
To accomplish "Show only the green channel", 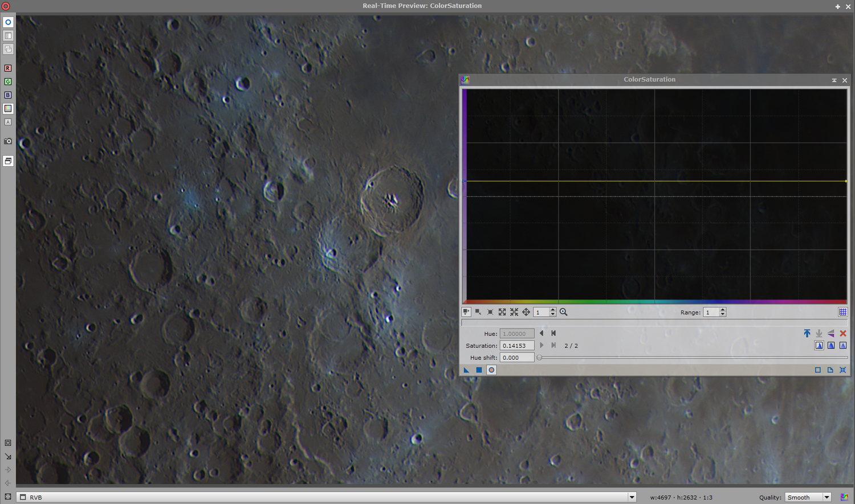I will (8, 82).
